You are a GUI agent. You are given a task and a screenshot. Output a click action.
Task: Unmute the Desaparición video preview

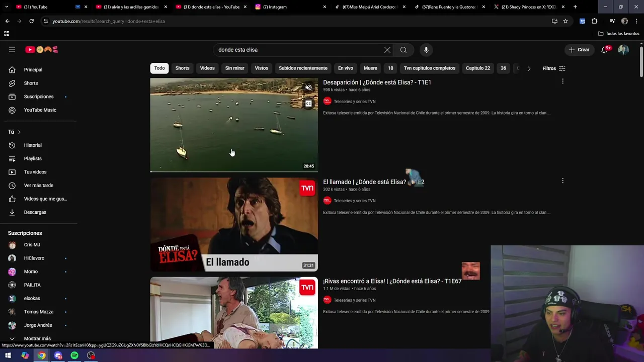pyautogui.click(x=308, y=87)
